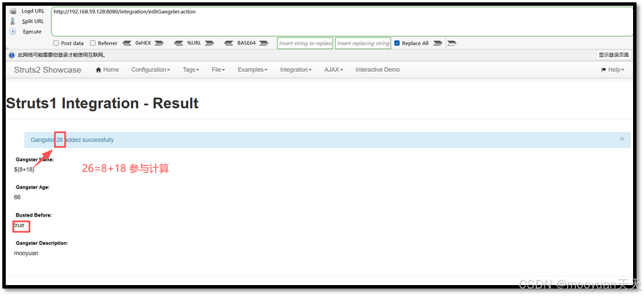Click the outlined arrow at toolbar end
The height and width of the screenshot is (296, 644).
452,43
